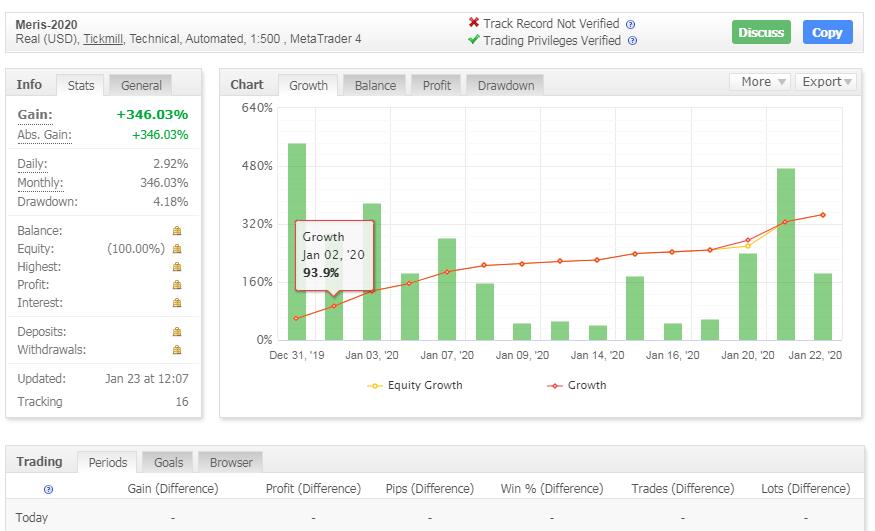This screenshot has width=875, height=531.
Task: Click the lock icon next to Equity
Action: 177,249
